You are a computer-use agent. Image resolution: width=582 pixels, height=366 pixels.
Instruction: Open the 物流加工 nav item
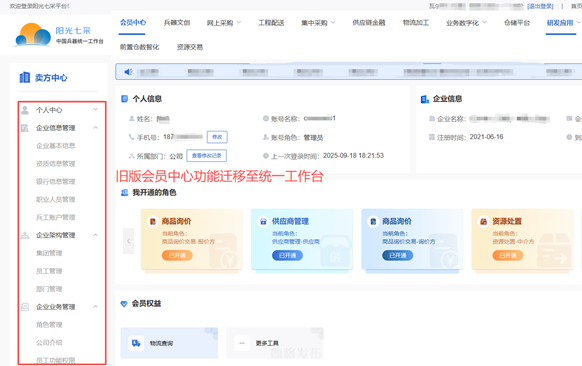point(416,23)
